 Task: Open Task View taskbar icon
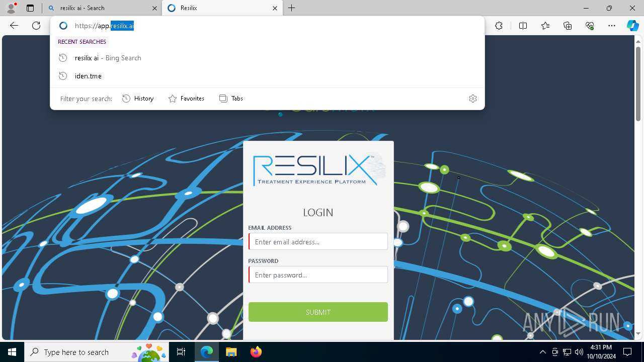point(181,352)
